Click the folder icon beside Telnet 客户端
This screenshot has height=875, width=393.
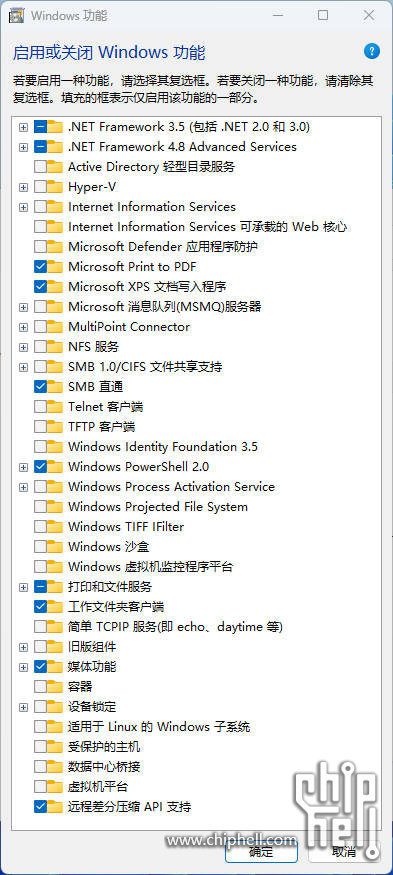click(55, 407)
